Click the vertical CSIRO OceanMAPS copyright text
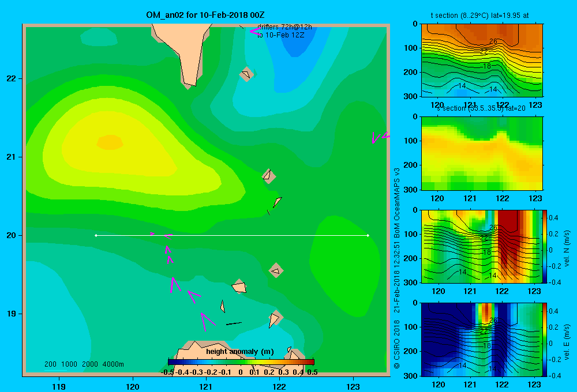Screen dimensions: 577x392 pyautogui.click(x=397, y=268)
